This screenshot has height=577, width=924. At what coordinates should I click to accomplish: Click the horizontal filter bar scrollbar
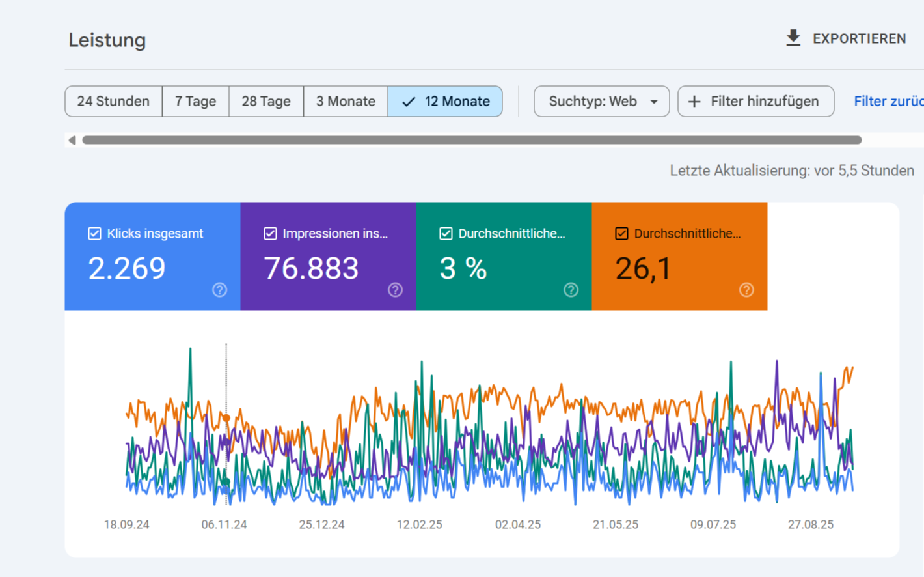(472, 140)
